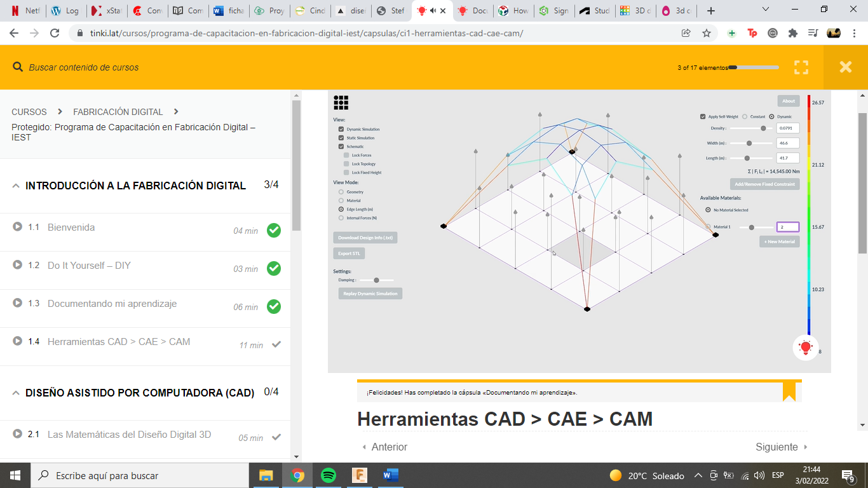868x488 pixels.
Task: Click Download Design Info (.txt) button
Action: tap(365, 238)
